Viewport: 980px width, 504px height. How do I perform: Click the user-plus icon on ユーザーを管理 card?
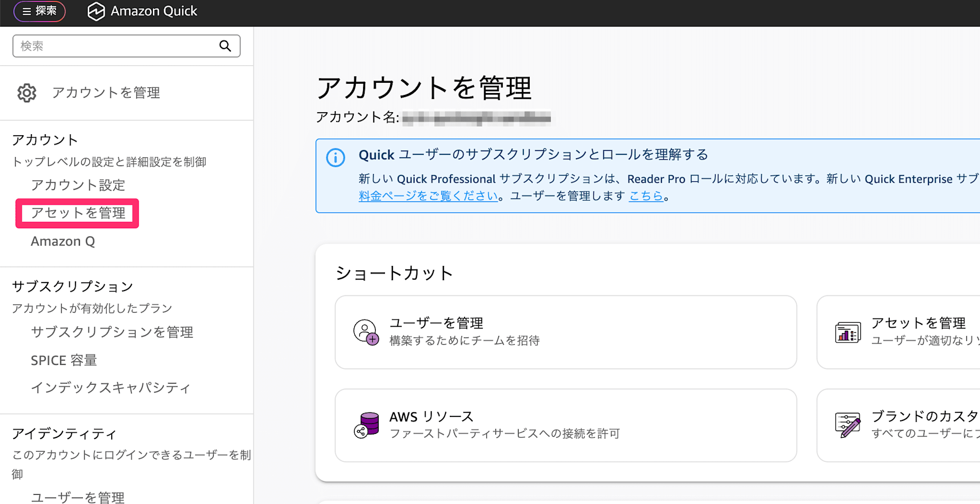[366, 332]
